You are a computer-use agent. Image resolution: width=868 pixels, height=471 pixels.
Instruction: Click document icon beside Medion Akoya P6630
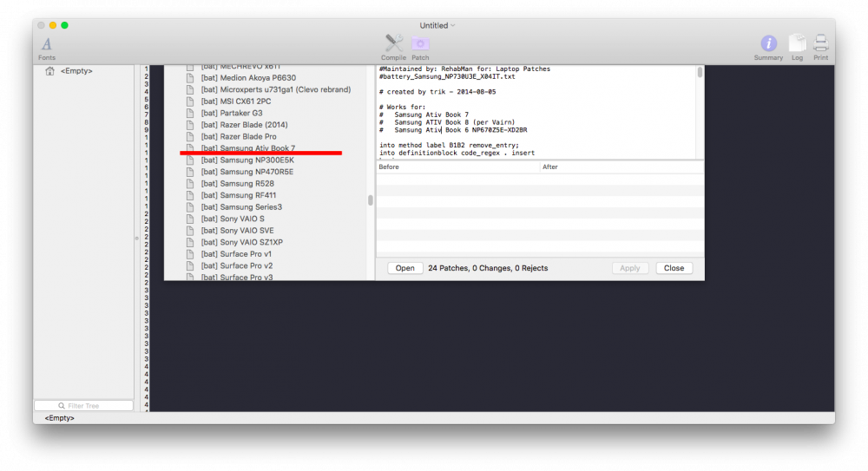pos(190,78)
